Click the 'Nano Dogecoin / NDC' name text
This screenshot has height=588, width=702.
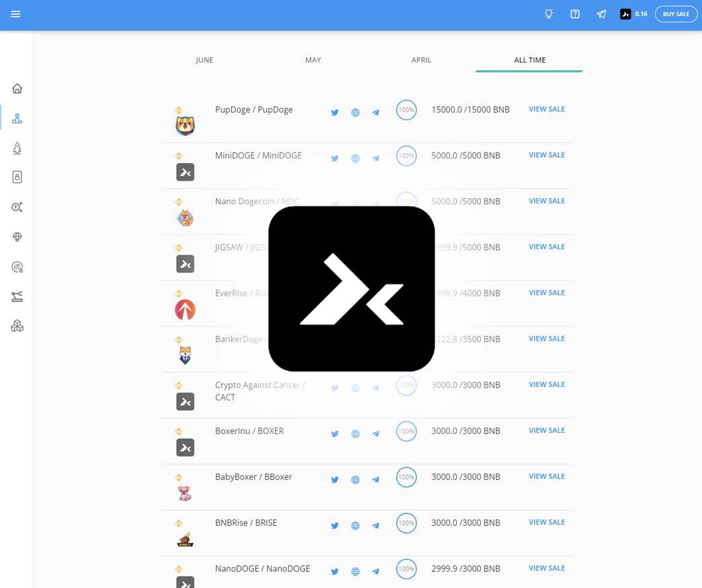(x=257, y=202)
